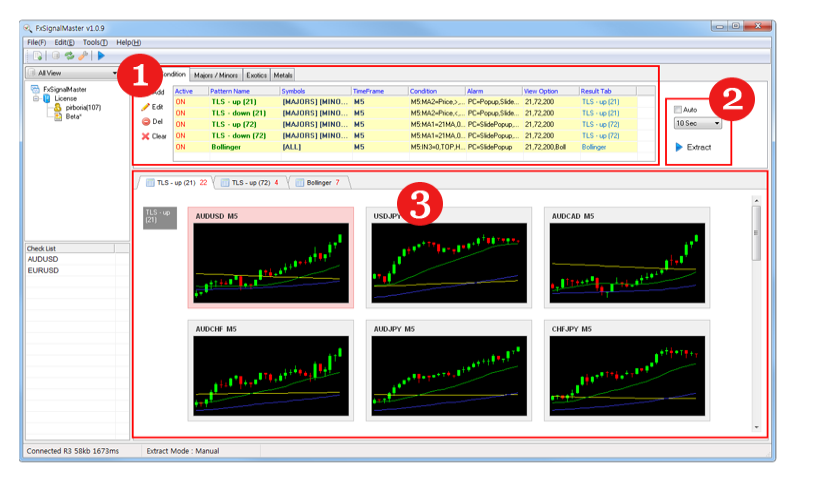Image resolution: width=816 pixels, height=479 pixels.
Task: Switch to the Majors / Minors tab
Action: pos(215,75)
